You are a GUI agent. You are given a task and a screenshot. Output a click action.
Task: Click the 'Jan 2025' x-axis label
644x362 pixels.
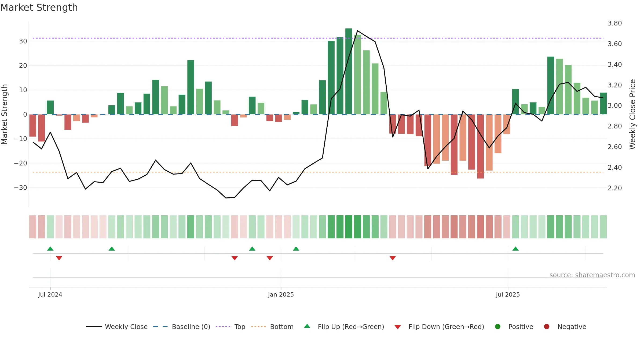281,295
